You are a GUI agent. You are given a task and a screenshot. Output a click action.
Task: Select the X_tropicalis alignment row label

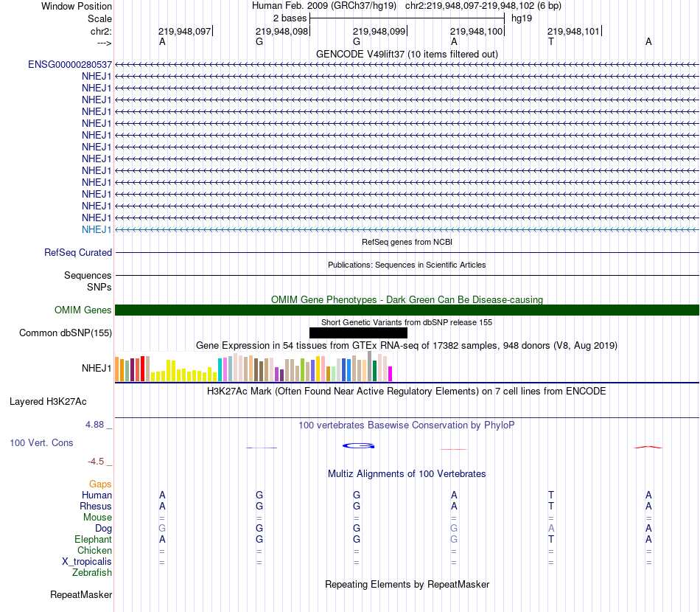coord(87,562)
